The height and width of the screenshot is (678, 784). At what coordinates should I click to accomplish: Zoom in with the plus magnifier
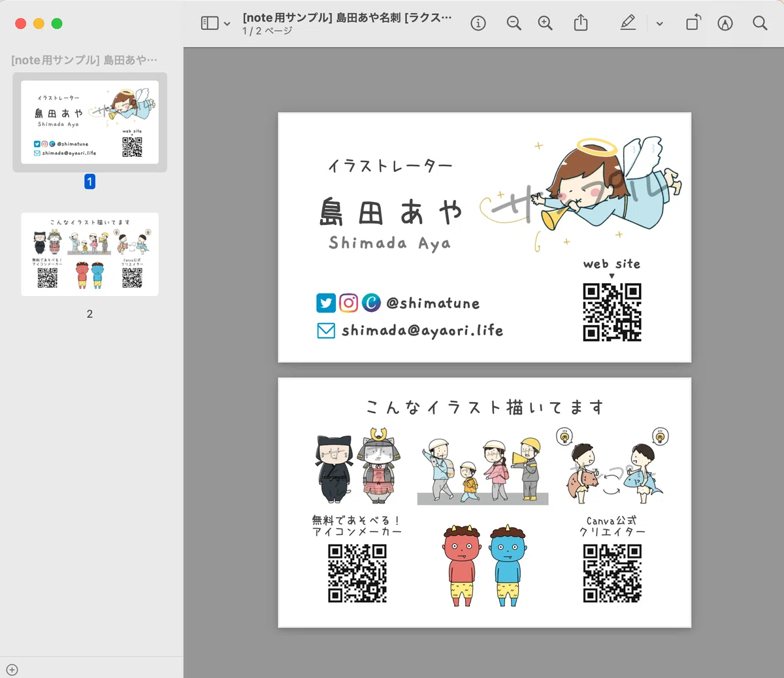point(546,24)
